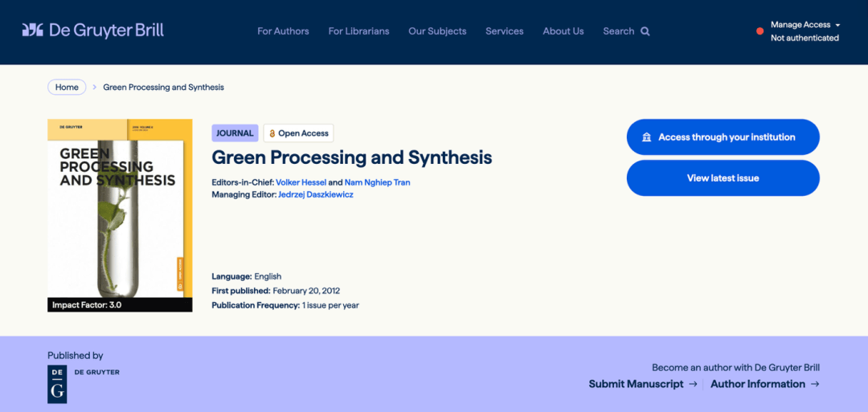Open the For Librarians menu
Viewport: 868px width, 412px height.
pyautogui.click(x=358, y=31)
